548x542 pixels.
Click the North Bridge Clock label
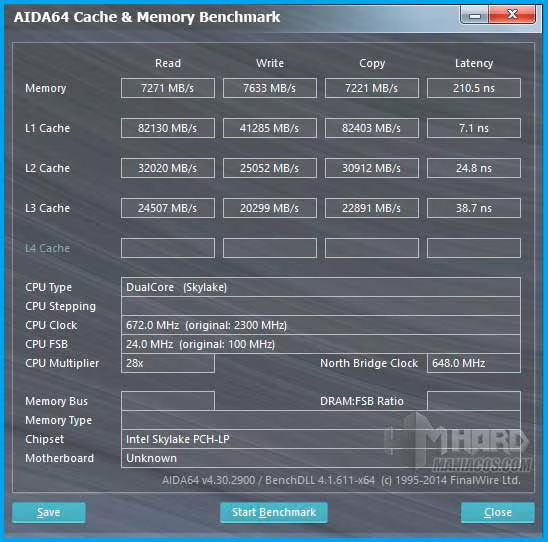coord(369,363)
